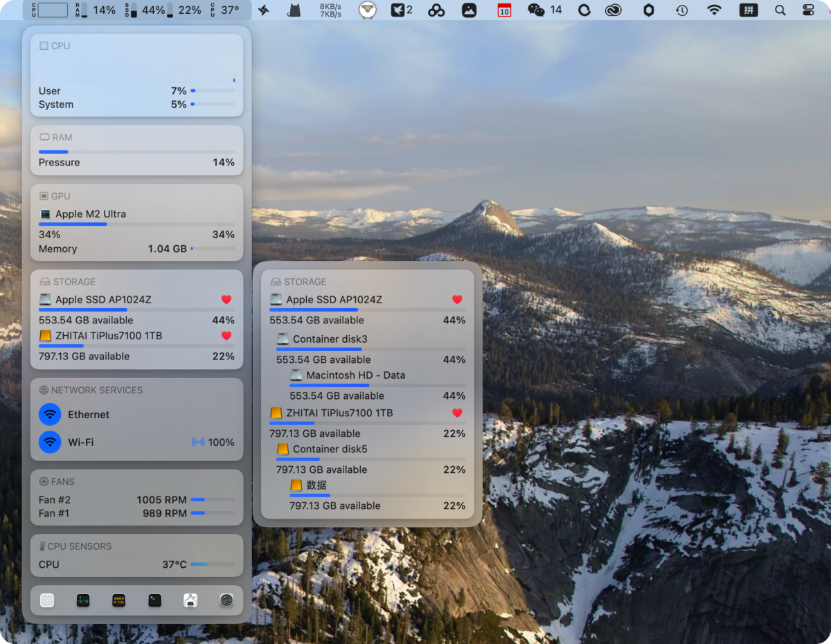
Task: Click Container disk5 in the storage popup
Action: tap(370, 459)
